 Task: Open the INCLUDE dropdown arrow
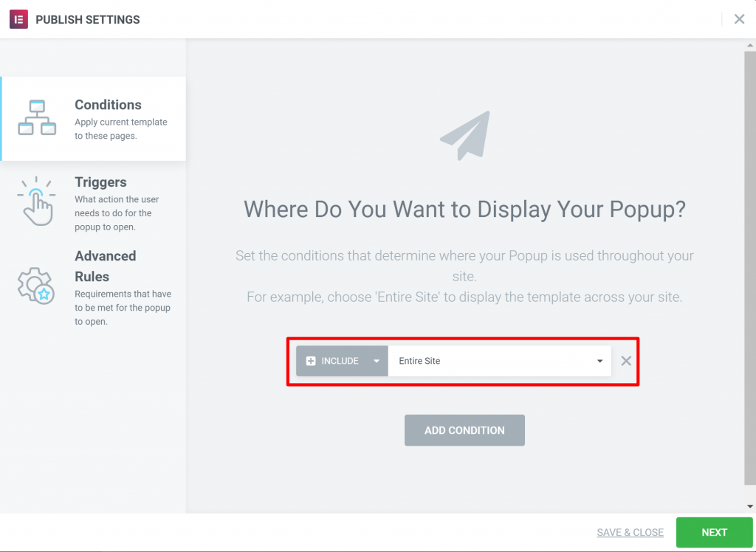[377, 361]
